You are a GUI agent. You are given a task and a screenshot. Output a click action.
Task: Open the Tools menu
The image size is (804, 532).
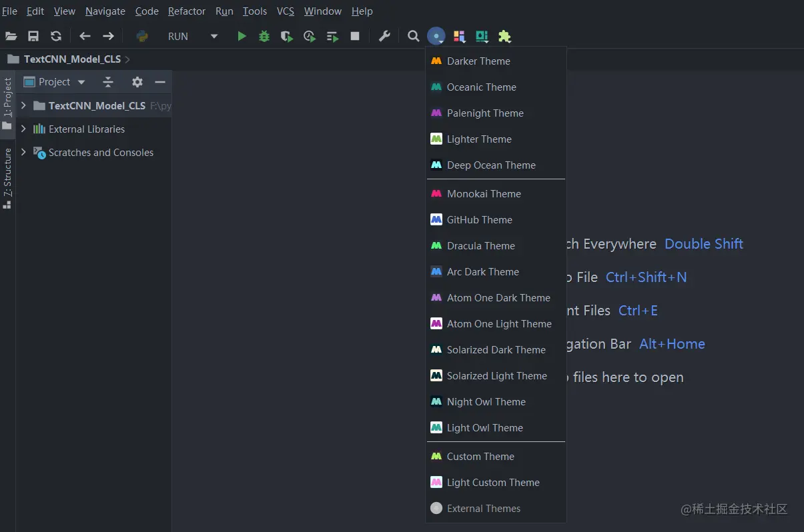pyautogui.click(x=255, y=11)
